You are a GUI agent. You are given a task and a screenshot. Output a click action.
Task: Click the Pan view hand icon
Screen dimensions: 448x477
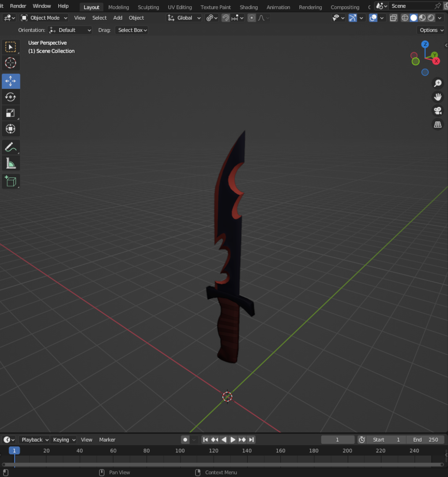point(438,97)
